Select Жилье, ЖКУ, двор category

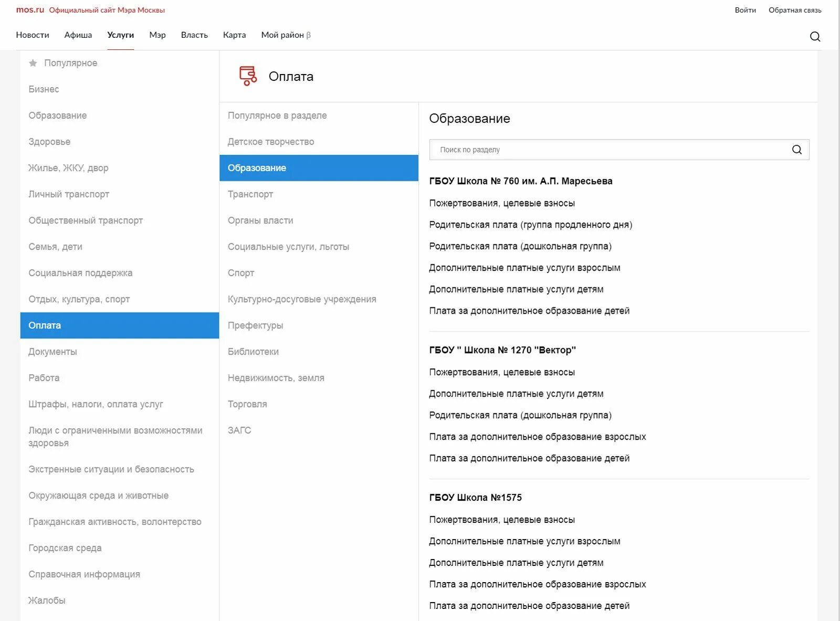click(120, 168)
